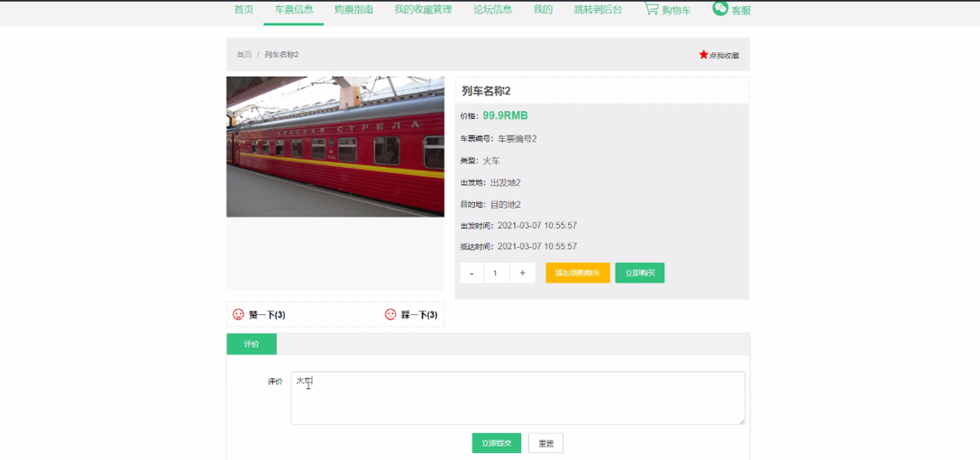Viewport: 980px width, 460px height.
Task: Click 踩一下(3) to dislike
Action: [x=418, y=315]
